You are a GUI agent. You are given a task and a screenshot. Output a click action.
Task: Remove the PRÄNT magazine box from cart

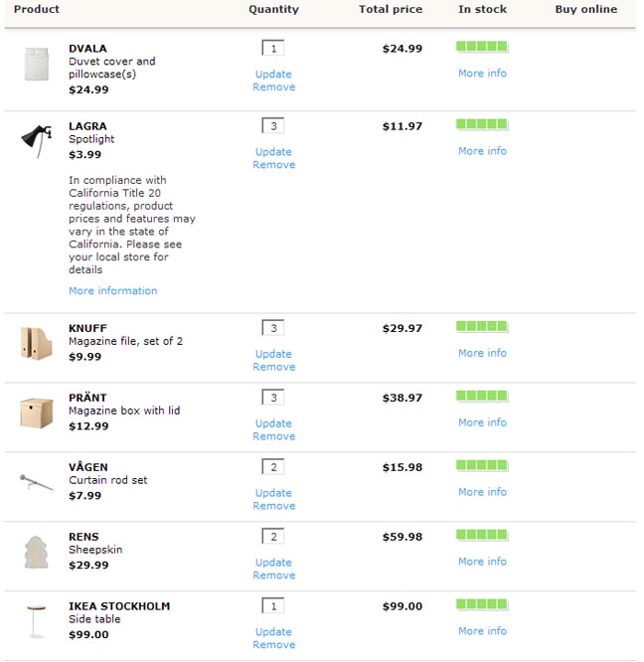coord(273,436)
